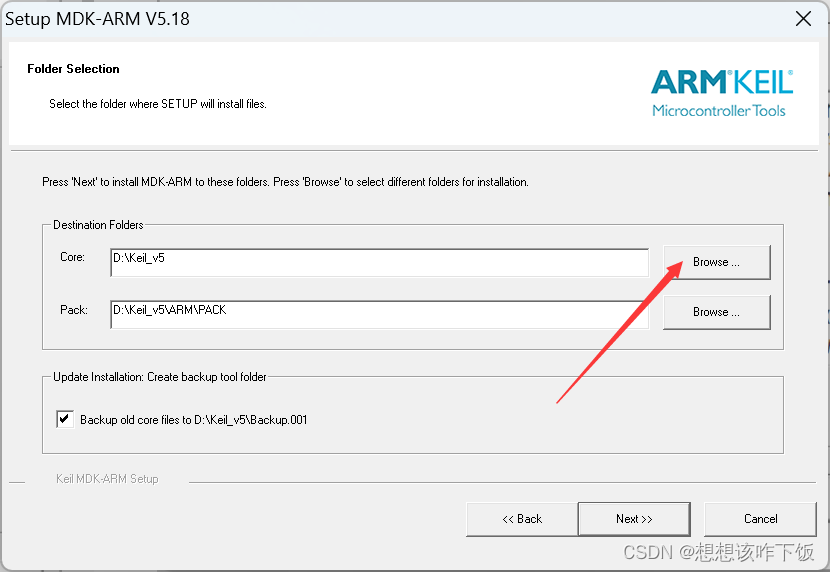
Task: Click the 'Update Installation' group label
Action: tap(159, 377)
